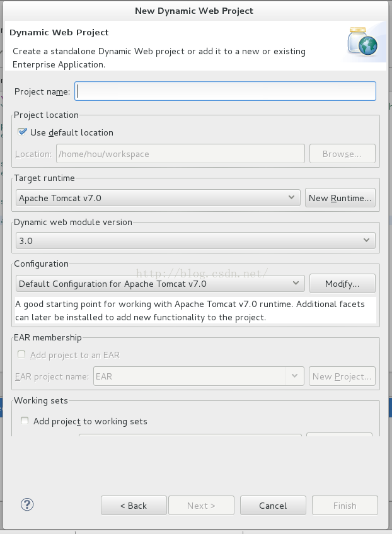Check Add project to working sets

tap(25, 421)
